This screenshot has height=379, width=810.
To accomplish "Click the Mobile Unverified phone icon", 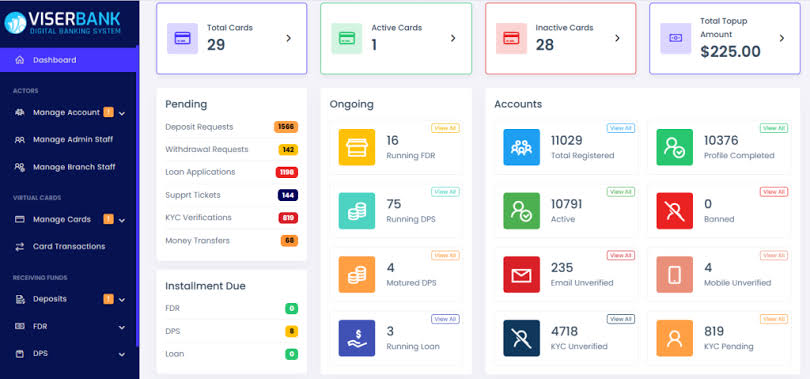I will tap(675, 275).
